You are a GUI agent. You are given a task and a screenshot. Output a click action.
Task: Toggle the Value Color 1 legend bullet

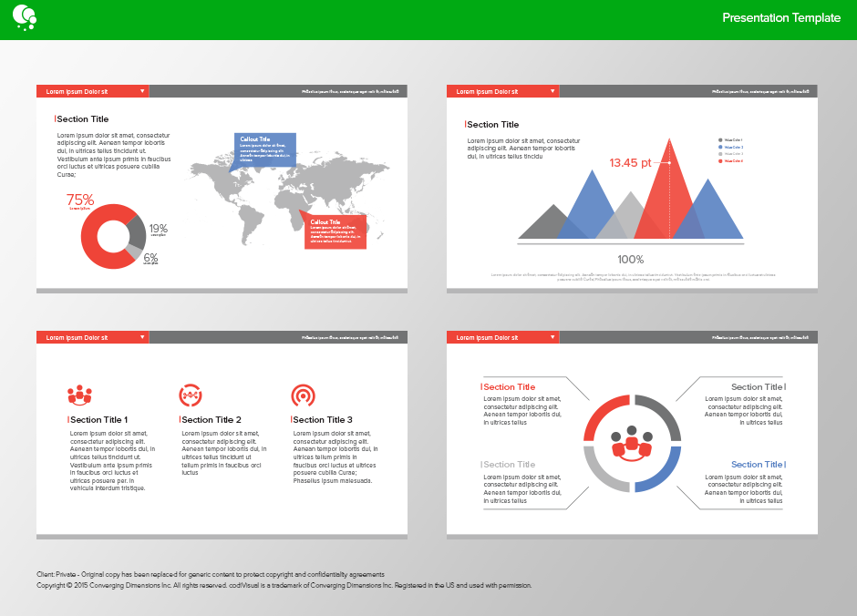click(721, 139)
